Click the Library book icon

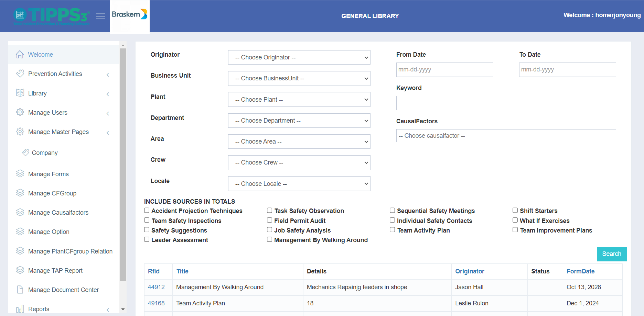pyautogui.click(x=20, y=93)
